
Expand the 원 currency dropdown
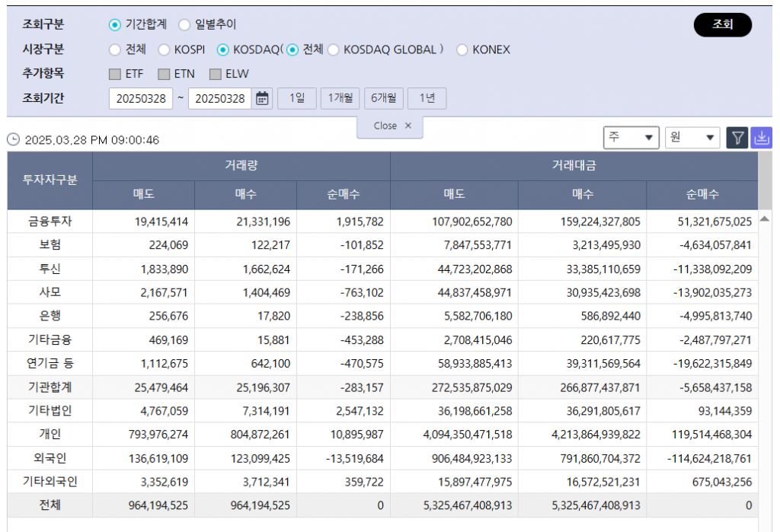(x=692, y=137)
